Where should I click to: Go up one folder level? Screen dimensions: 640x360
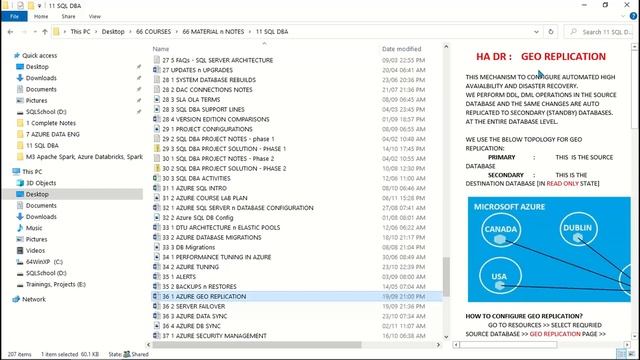click(44, 32)
